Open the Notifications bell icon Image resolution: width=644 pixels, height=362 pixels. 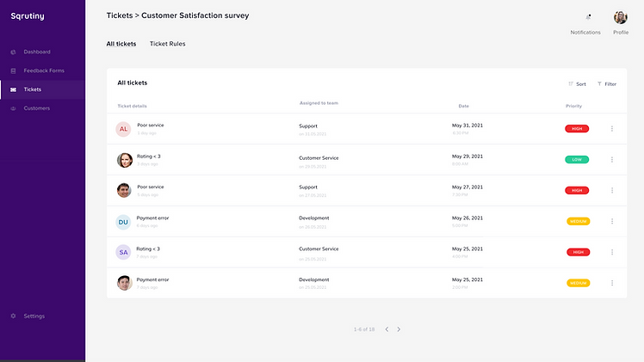pyautogui.click(x=588, y=17)
